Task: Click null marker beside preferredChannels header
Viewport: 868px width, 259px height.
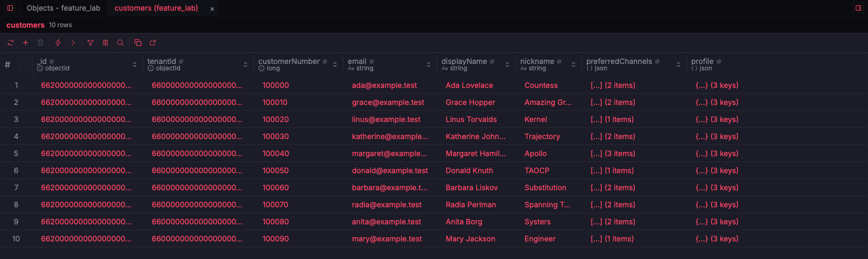Action: pyautogui.click(x=657, y=62)
